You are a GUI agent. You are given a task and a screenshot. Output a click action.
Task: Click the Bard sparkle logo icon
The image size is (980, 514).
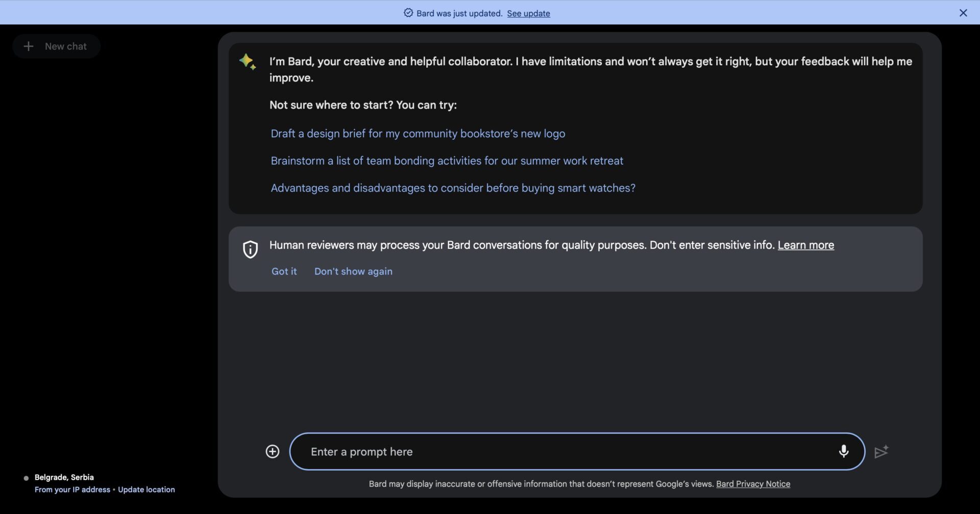pyautogui.click(x=248, y=62)
